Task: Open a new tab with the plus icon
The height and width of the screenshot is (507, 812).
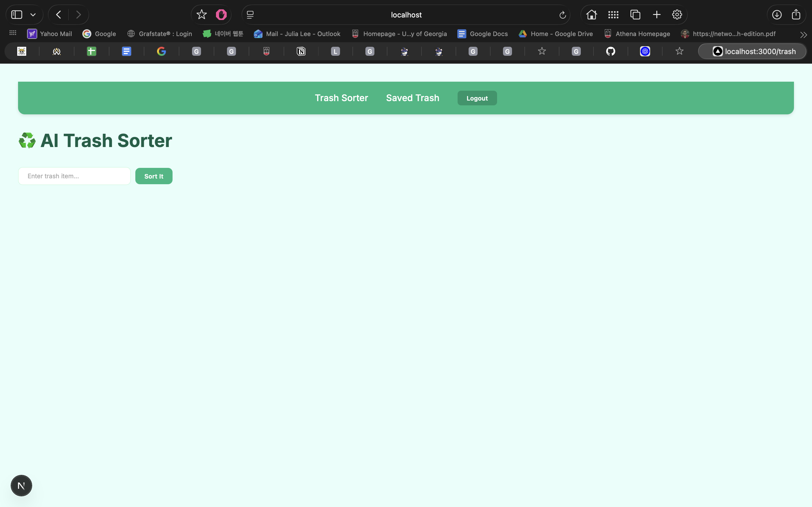Action: pyautogui.click(x=657, y=15)
